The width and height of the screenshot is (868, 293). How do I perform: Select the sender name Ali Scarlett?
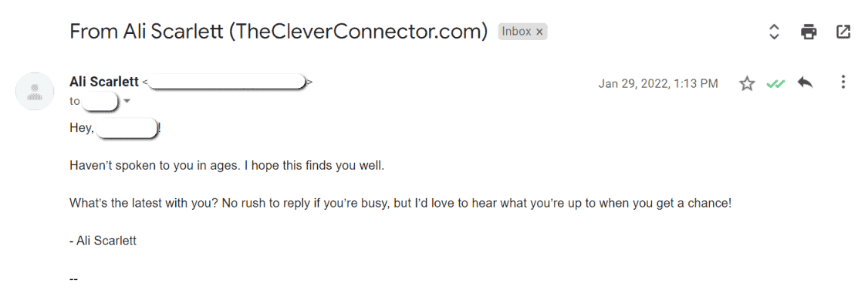[104, 82]
